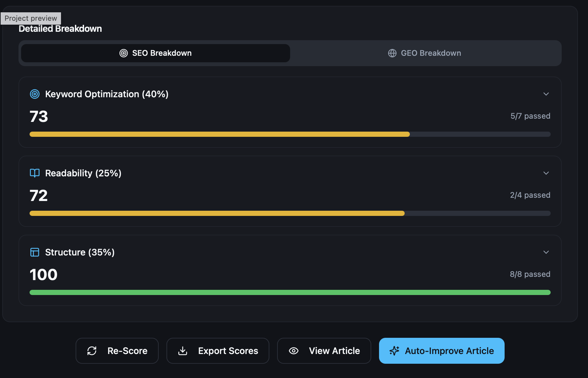Screen dimensions: 588x378
Task: Click the layout icon beside Structure
Action: click(35, 252)
